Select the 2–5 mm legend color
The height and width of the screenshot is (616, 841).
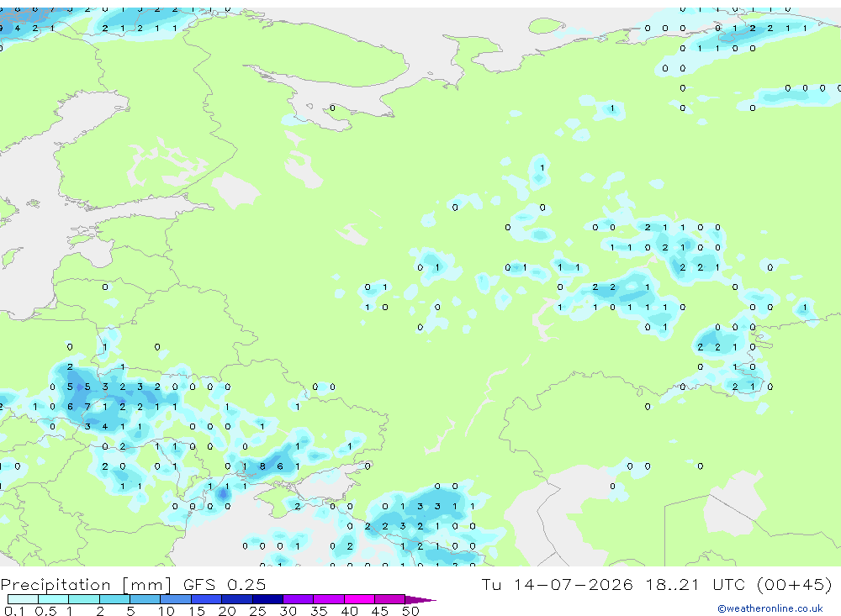[x=114, y=599]
